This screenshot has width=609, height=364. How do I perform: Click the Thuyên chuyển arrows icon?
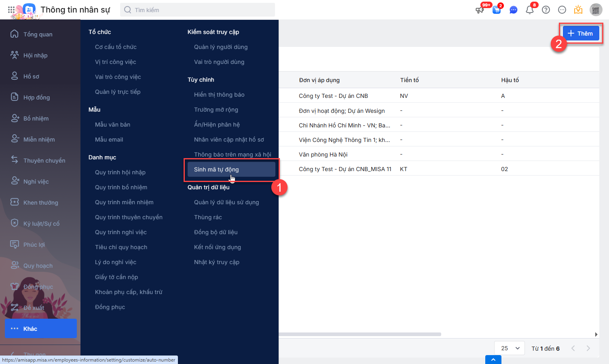point(15,160)
